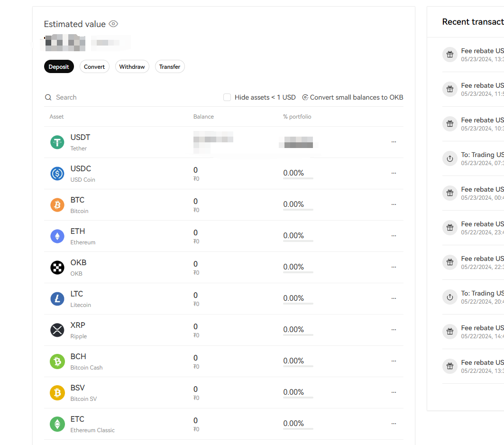Click Convert small balances to OKB
Screen dimensions: 504x445
pyautogui.click(x=357, y=97)
